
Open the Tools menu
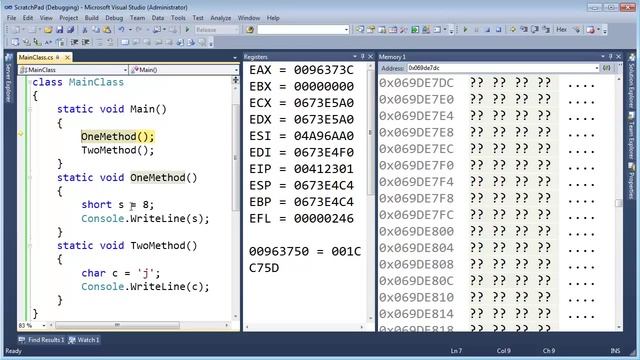click(x=178, y=18)
